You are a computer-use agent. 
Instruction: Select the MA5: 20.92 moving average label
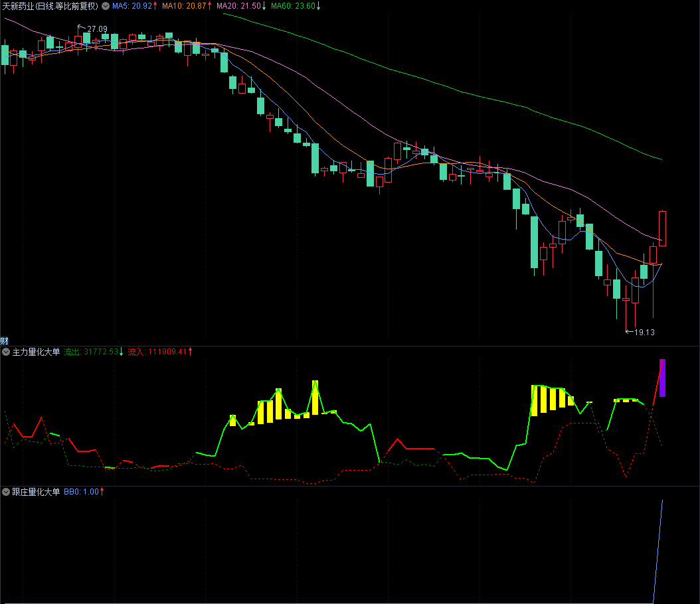pyautogui.click(x=131, y=6)
